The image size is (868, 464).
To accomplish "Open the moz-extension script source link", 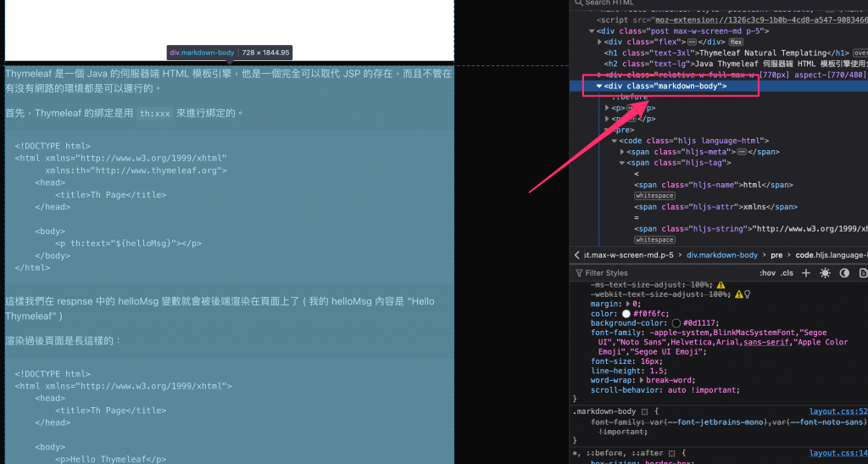I will point(762,20).
